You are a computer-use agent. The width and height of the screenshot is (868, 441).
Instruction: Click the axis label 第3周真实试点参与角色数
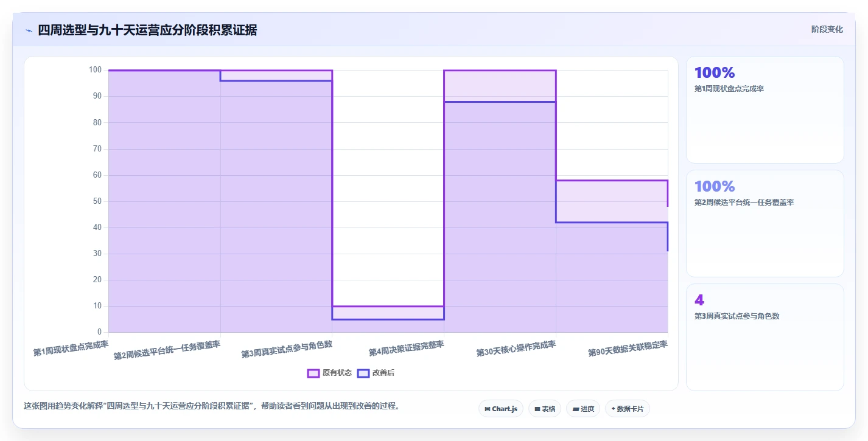(287, 349)
